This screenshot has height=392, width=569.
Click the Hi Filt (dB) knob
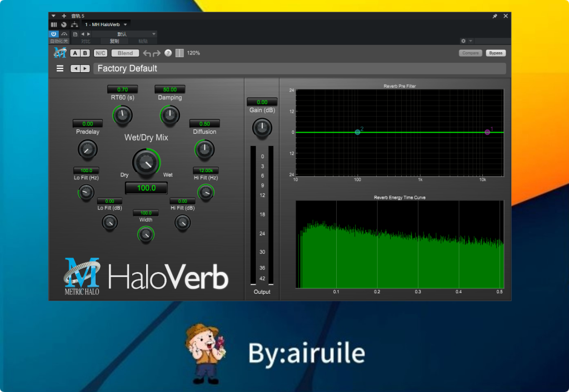tap(182, 223)
